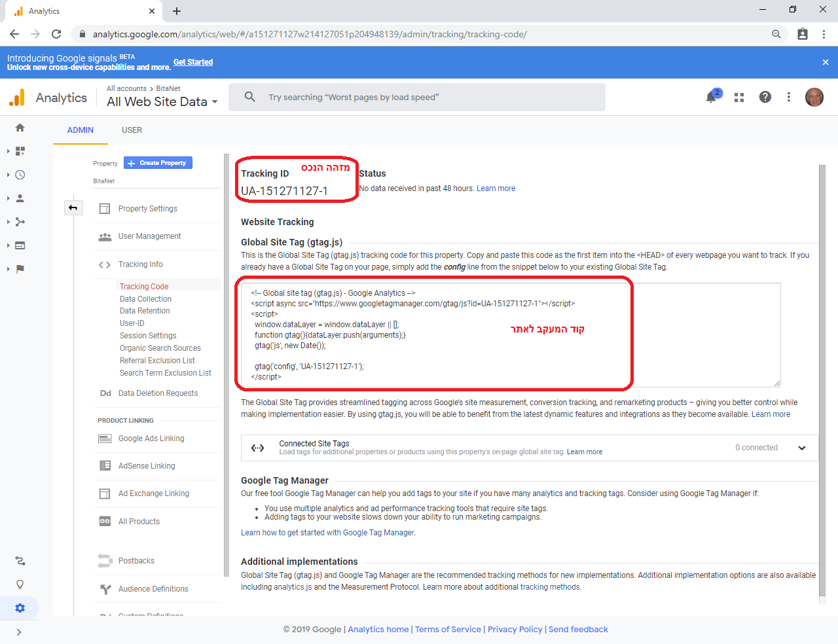
Task: Click Get Started in the blue banner
Action: click(193, 62)
